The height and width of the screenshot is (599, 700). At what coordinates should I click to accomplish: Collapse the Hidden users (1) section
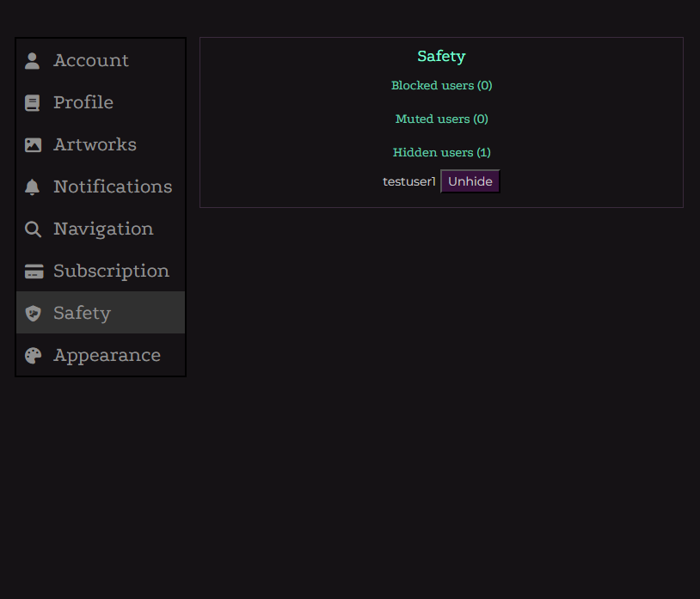441,152
